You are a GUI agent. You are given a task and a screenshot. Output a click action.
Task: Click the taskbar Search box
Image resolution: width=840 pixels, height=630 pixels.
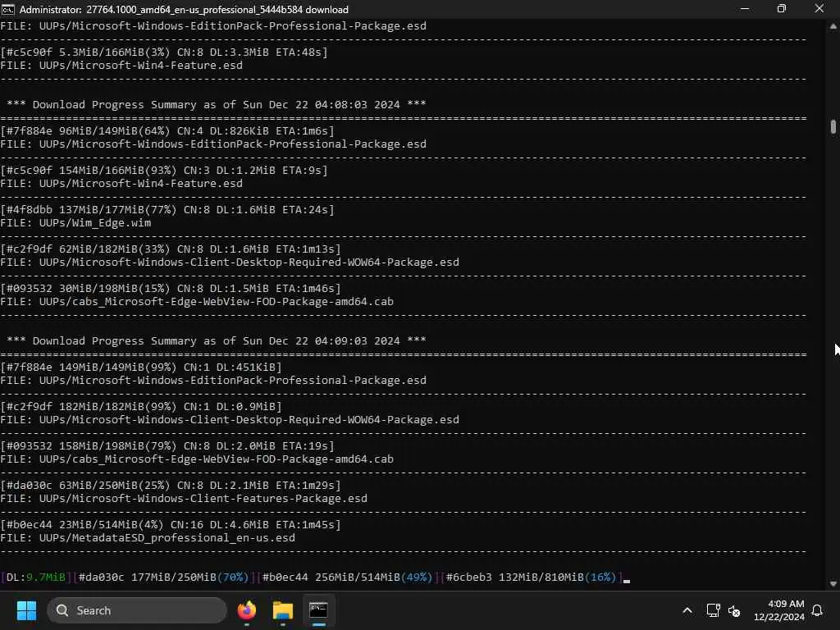[137, 610]
